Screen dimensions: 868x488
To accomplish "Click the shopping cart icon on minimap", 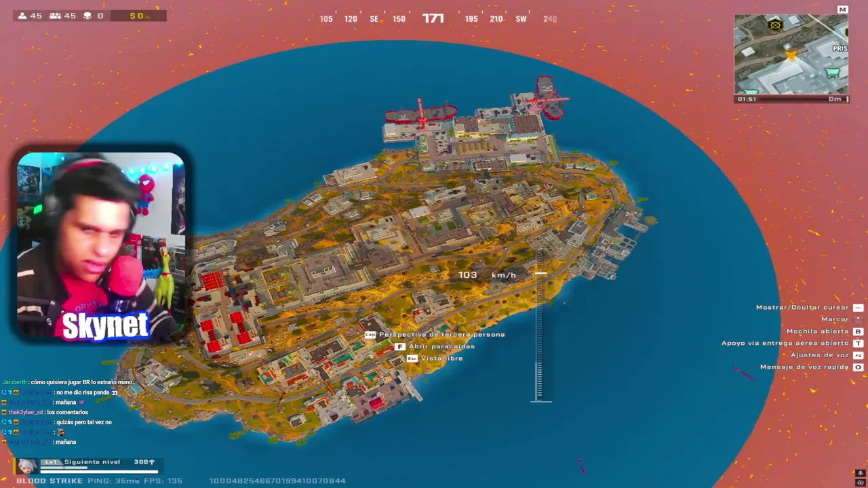I will pyautogui.click(x=833, y=73).
